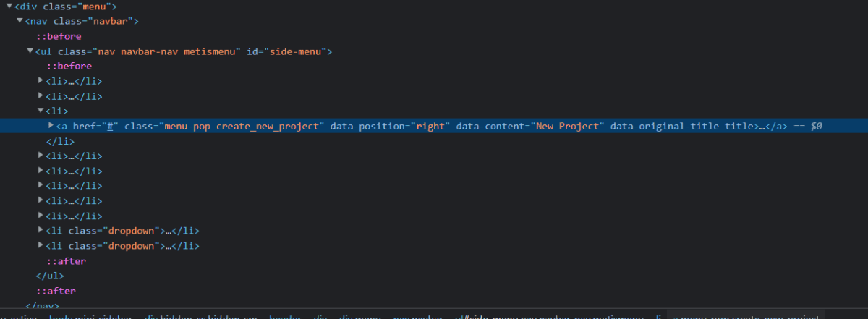
Task: Collapse the nav class="navbar" node arrow
Action: click(20, 21)
